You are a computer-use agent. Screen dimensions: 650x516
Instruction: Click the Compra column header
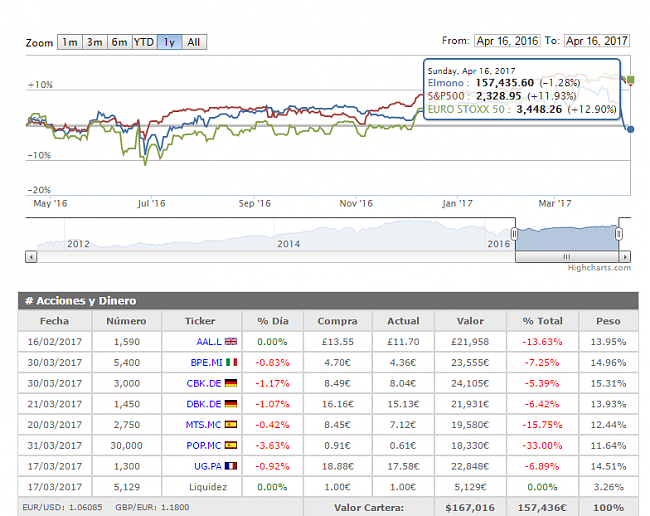pyautogui.click(x=337, y=321)
